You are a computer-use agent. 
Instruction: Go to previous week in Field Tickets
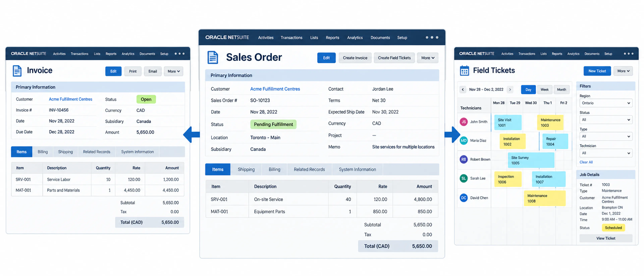tap(463, 89)
